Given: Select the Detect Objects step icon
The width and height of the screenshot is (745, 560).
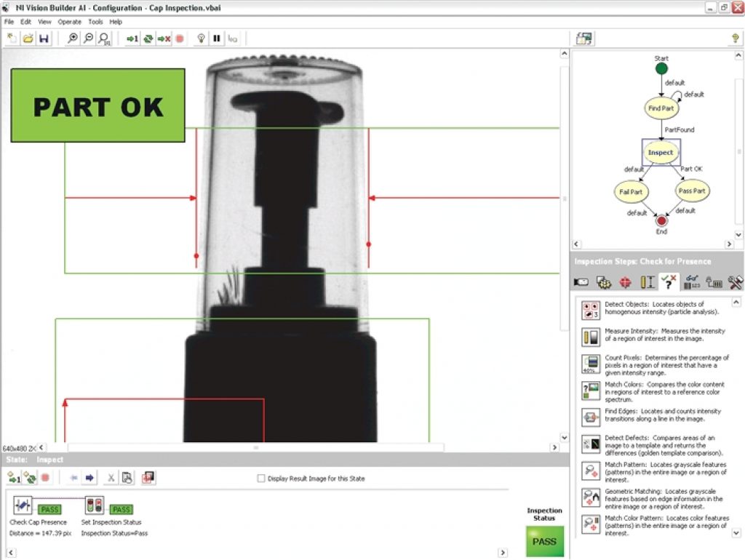Looking at the screenshot, I should pyautogui.click(x=590, y=310).
